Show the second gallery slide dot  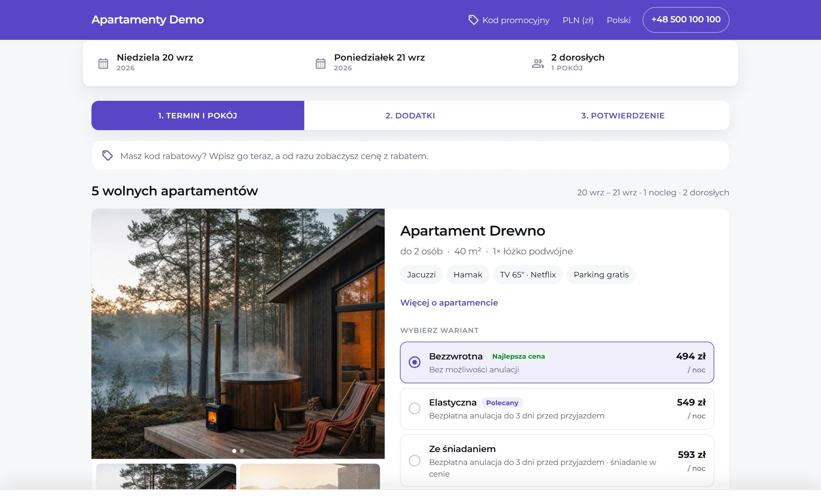(242, 451)
